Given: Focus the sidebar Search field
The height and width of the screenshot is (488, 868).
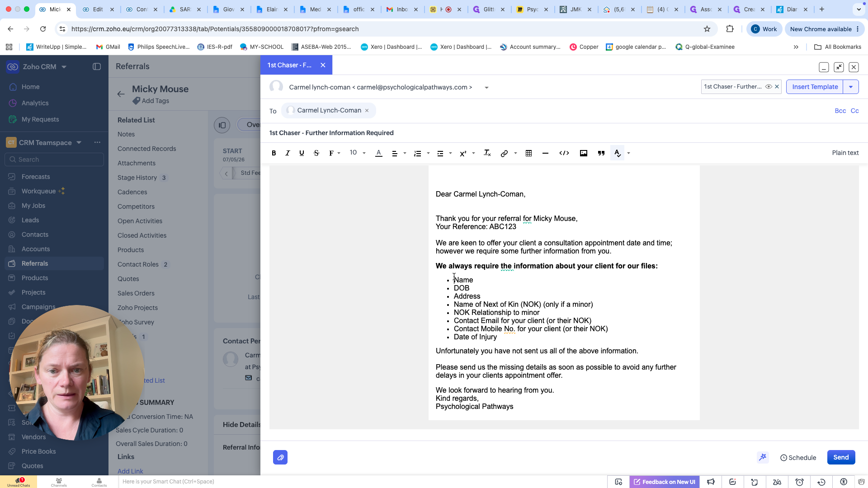Looking at the screenshot, I should coord(54,160).
